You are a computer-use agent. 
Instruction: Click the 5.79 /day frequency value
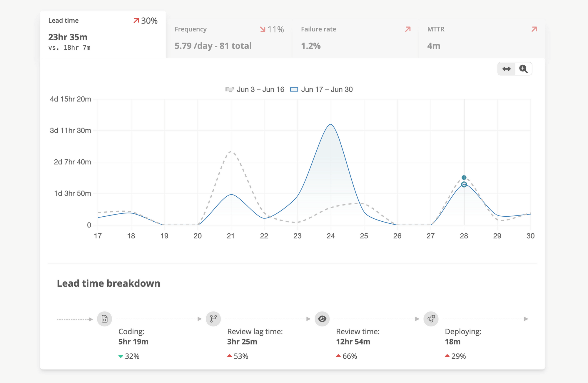tap(213, 46)
